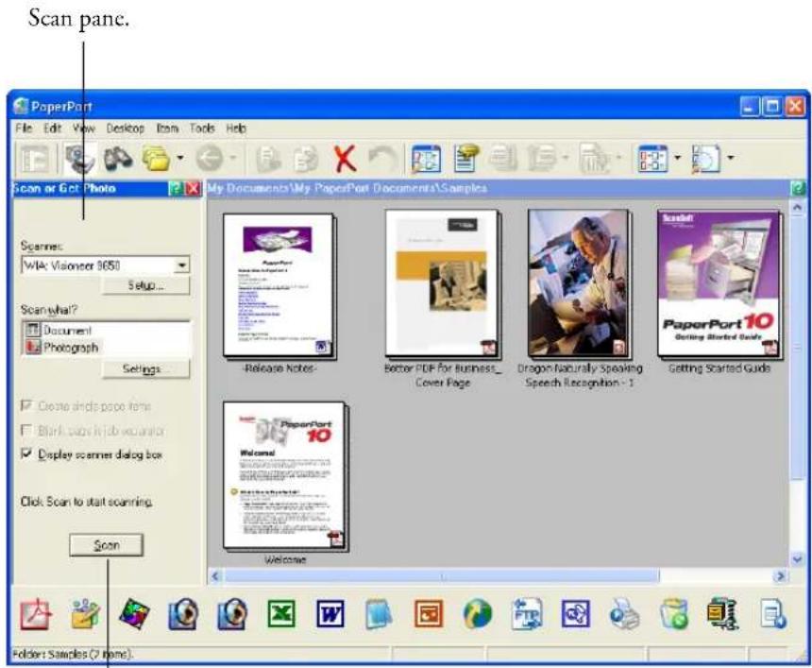Screen dimensions: 812x668
Task: Open the File menu
Action: (x=24, y=128)
